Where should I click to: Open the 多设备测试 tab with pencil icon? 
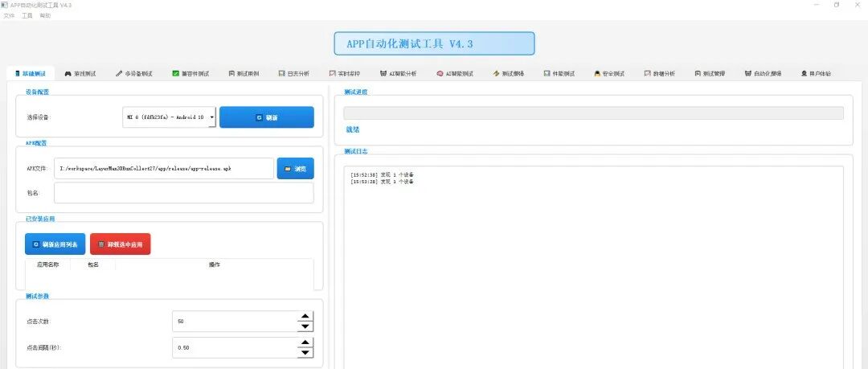click(x=134, y=74)
